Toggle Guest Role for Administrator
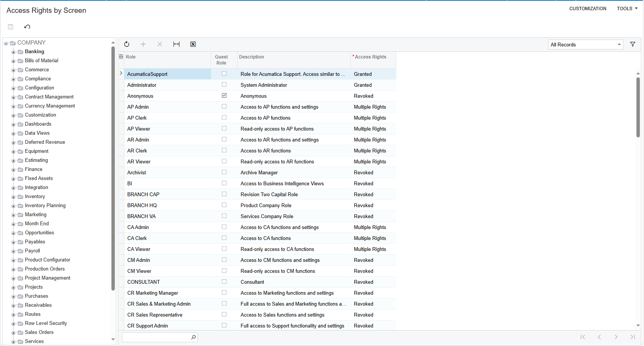Screen dimensions: 644x346 tap(224, 85)
